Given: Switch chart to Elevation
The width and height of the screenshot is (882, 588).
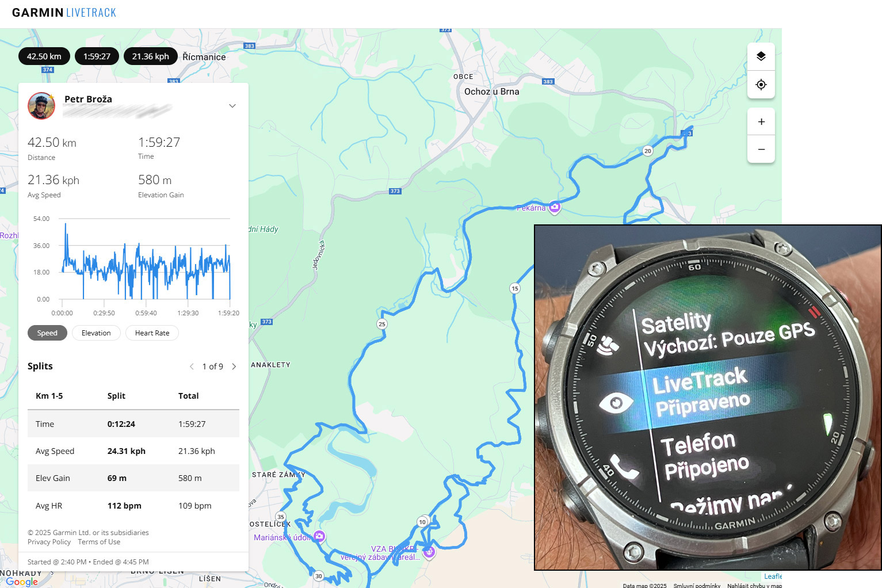Looking at the screenshot, I should (96, 333).
